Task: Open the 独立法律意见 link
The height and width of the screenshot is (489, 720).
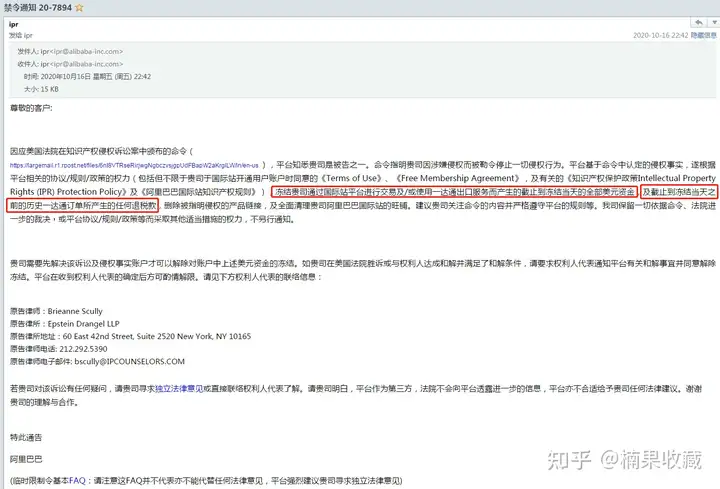Action: point(179,388)
